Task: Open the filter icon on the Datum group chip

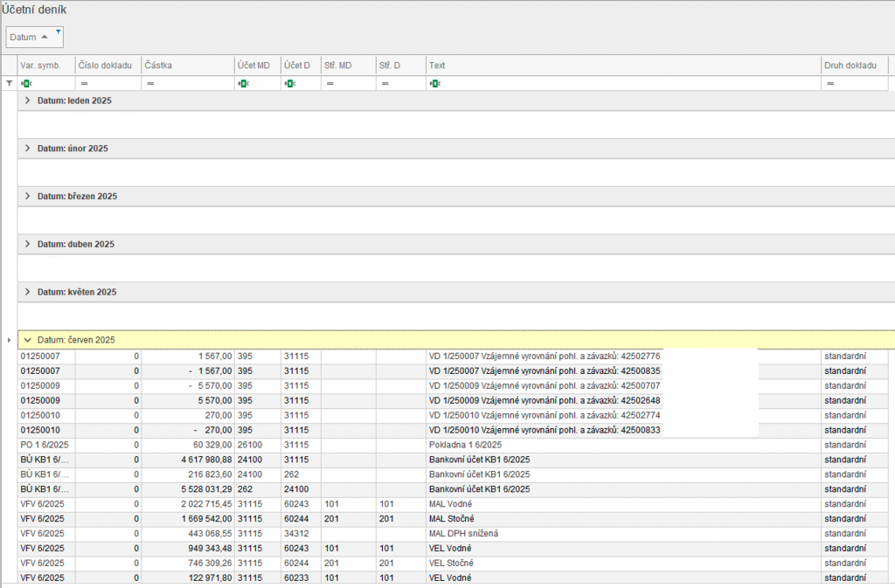Action: tap(58, 32)
